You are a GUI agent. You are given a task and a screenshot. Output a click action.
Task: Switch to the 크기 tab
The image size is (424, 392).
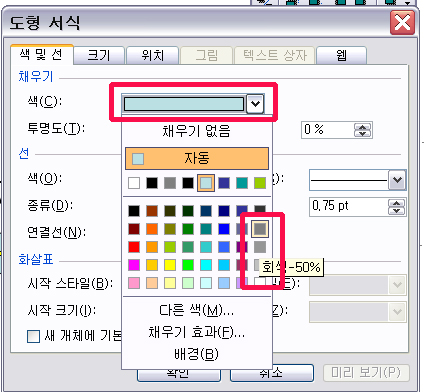click(99, 55)
